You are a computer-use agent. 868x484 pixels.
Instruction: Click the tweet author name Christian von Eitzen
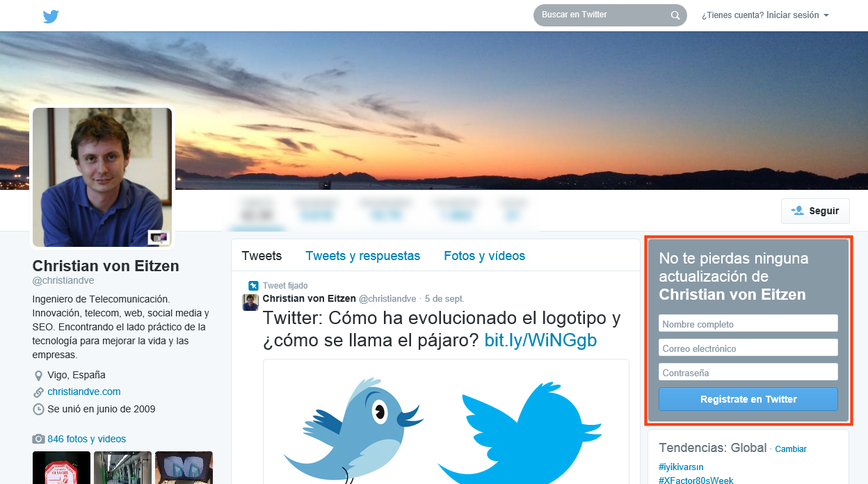(x=310, y=298)
